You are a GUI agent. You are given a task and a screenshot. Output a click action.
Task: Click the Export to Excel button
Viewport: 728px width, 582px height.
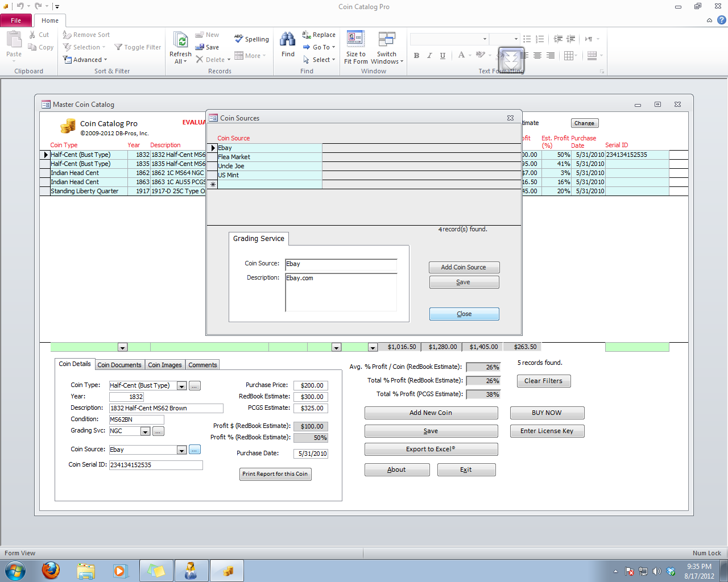(x=431, y=449)
